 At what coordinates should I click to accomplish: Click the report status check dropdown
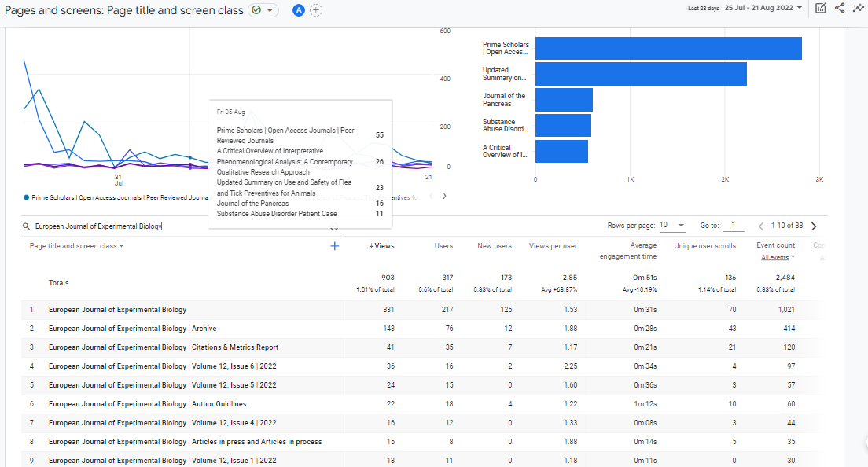point(263,10)
